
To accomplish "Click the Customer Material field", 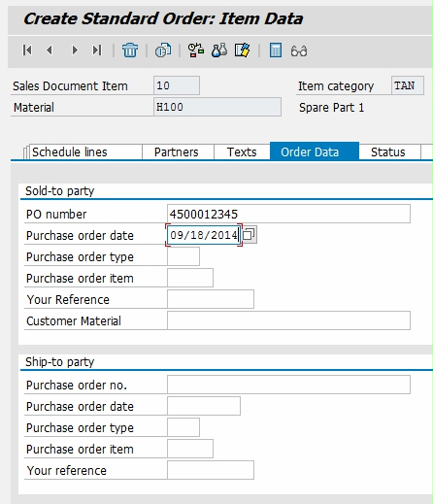I will [x=288, y=320].
